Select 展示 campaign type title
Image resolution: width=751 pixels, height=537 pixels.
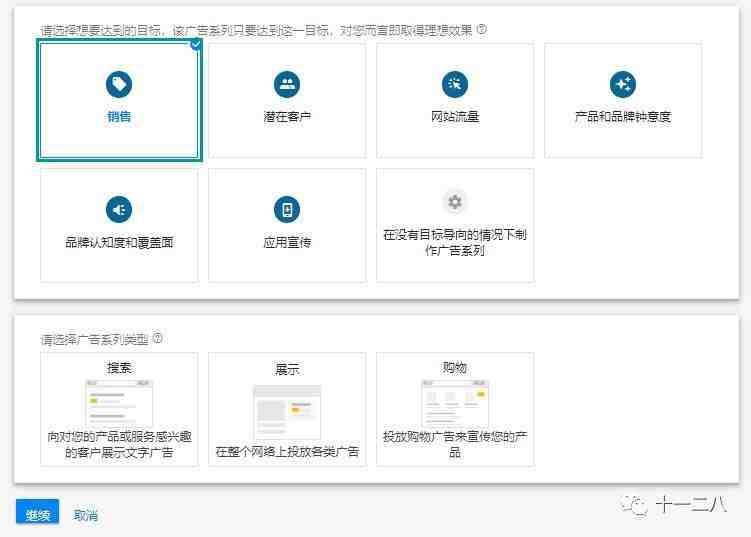[x=287, y=369]
